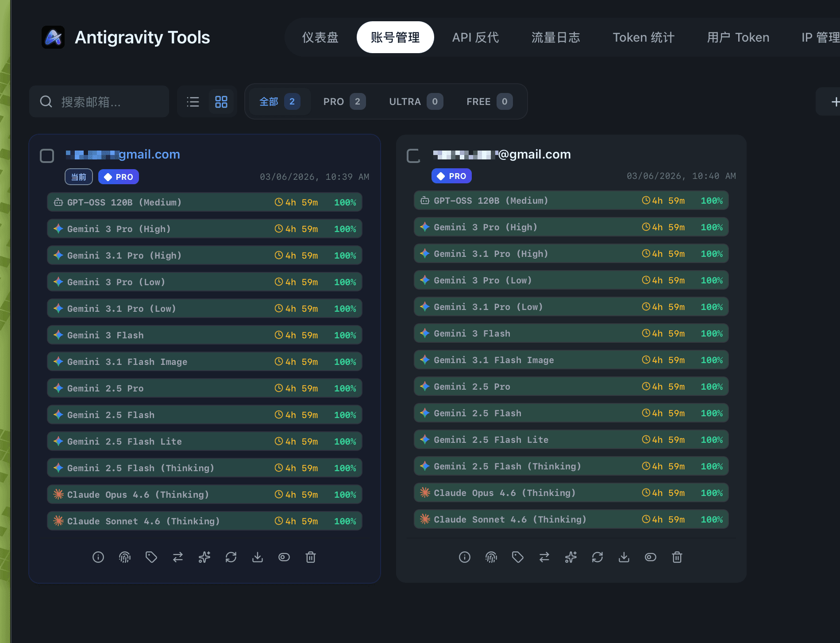The image size is (840, 643).
Task: Click the Antigravity Tools logo icon
Action: coord(53,37)
